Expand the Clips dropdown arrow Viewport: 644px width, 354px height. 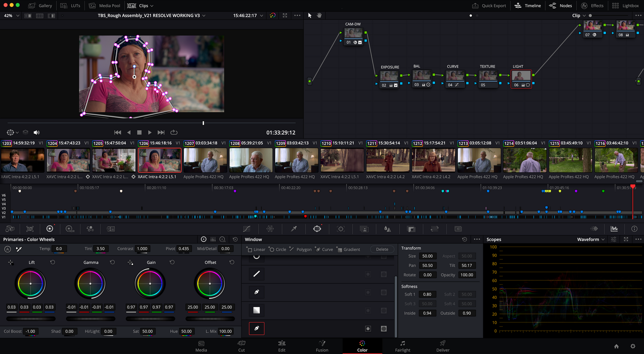pyautogui.click(x=152, y=6)
